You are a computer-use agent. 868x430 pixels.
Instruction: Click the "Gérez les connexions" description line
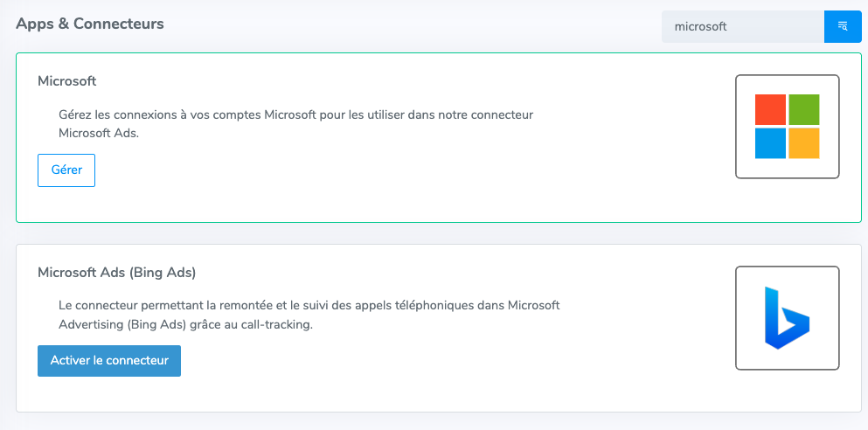click(295, 114)
